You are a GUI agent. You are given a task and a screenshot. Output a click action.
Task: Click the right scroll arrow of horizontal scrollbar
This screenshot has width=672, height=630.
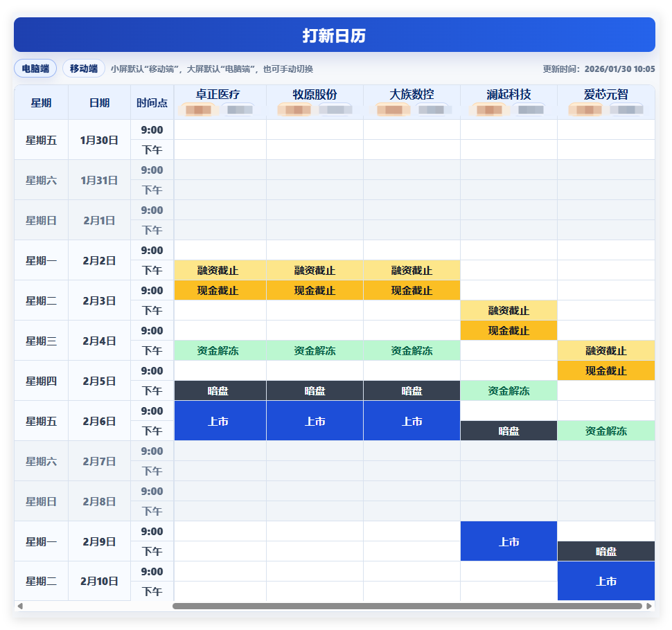click(x=649, y=606)
